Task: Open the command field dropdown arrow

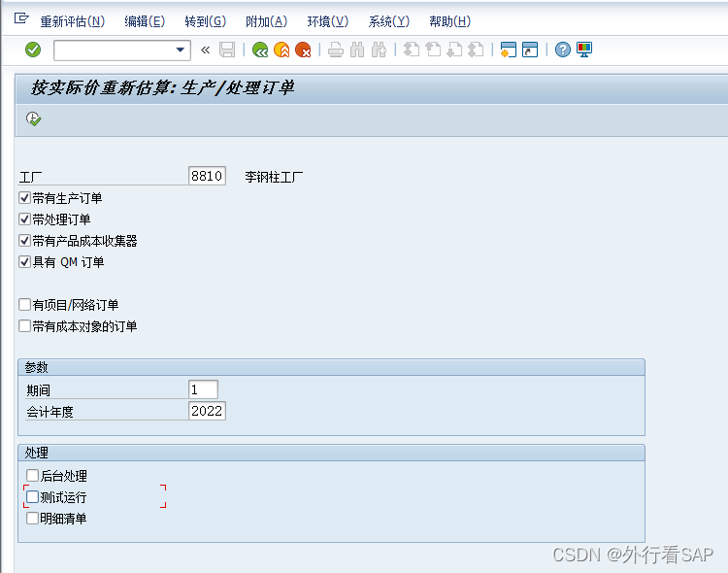Action: (181, 50)
